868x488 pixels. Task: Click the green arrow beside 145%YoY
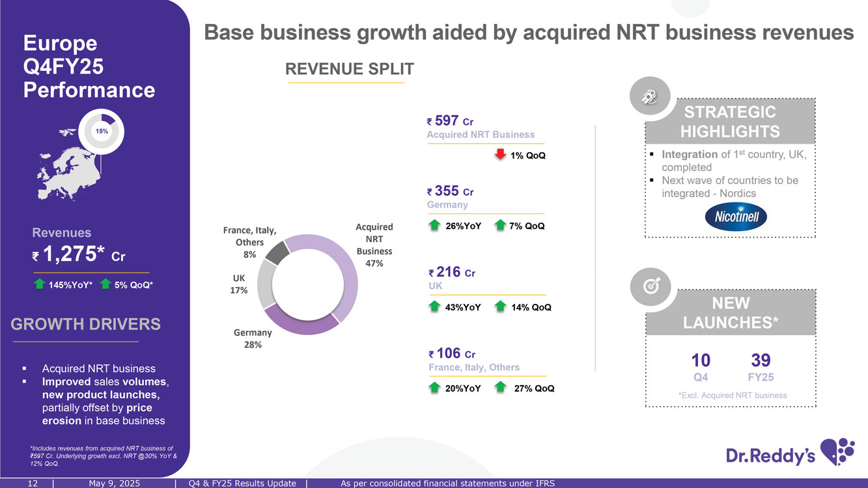tap(40, 284)
